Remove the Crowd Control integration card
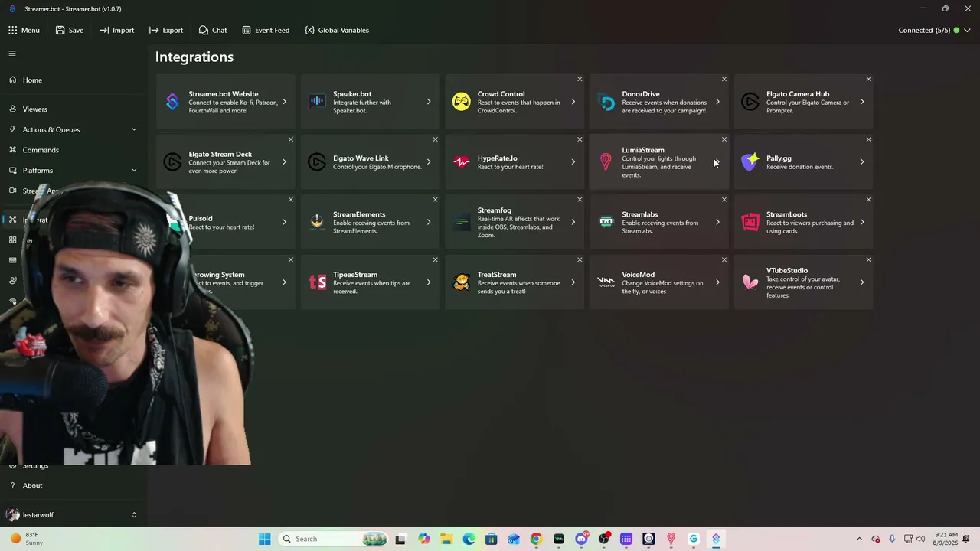 580,79
